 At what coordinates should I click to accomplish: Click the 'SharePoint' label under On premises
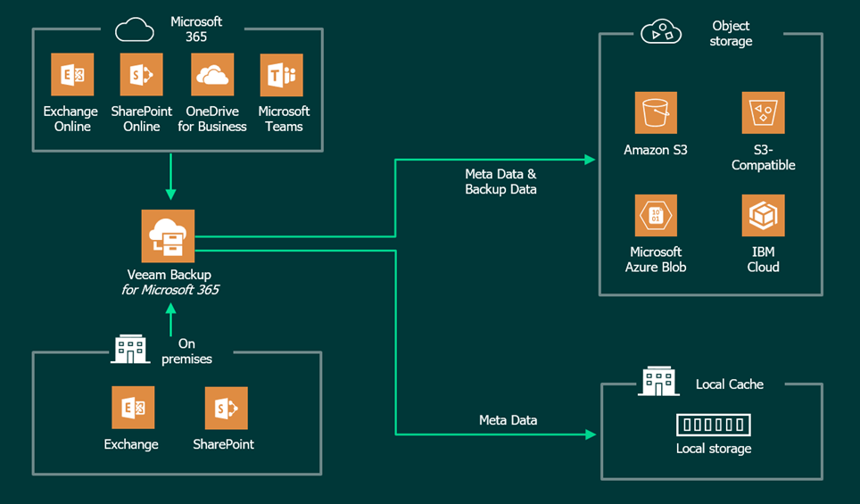[x=223, y=444]
